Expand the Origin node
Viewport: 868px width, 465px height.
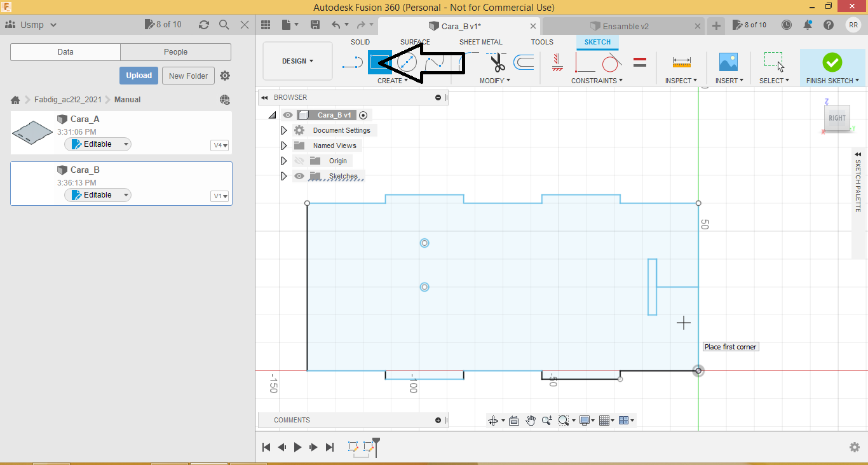tap(283, 161)
